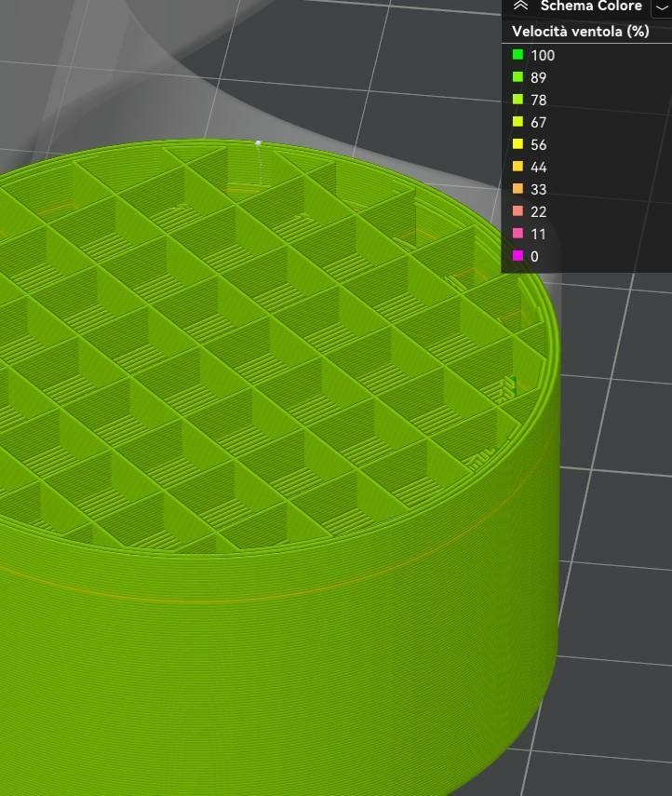Click the legend value 100

click(543, 55)
